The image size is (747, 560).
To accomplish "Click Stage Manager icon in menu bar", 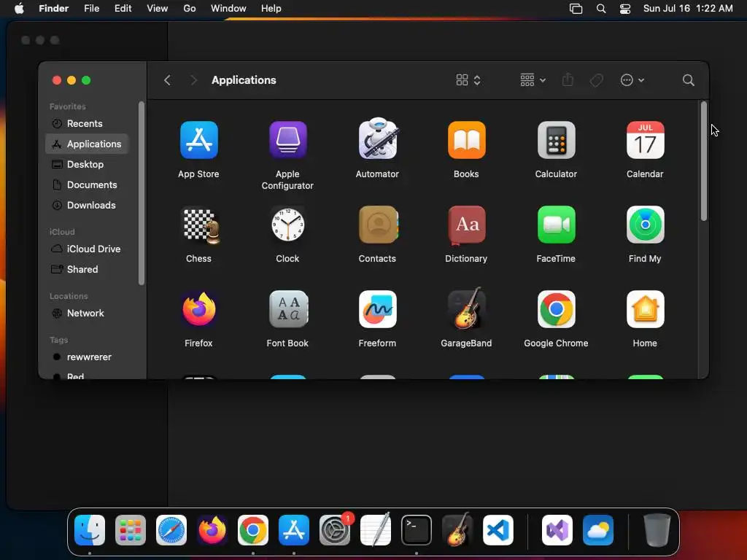I will tap(576, 9).
